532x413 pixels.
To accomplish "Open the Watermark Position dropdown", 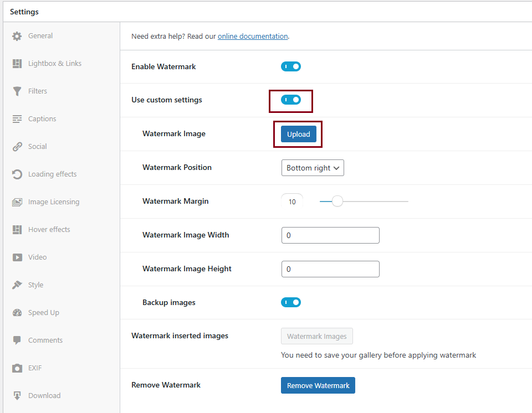I will 313,168.
